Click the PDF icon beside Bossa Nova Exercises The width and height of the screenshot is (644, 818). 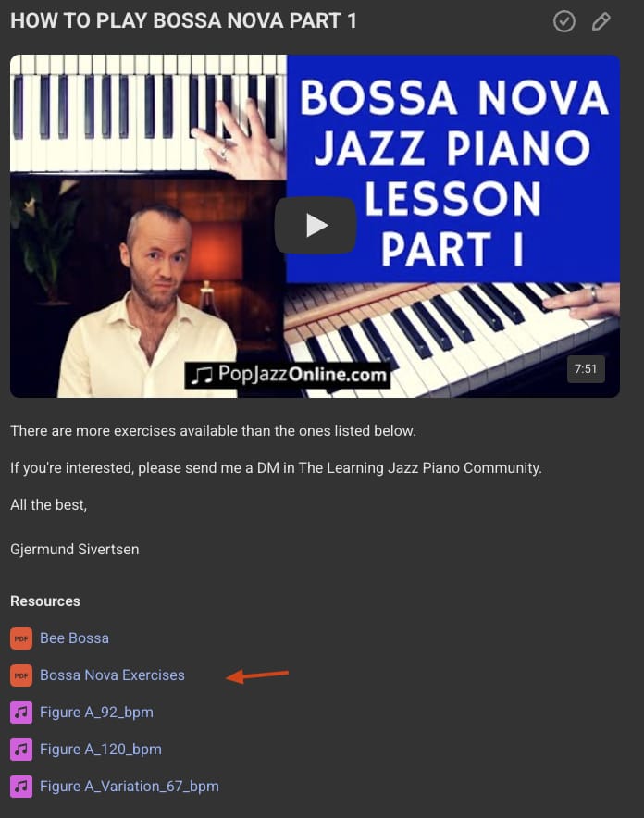[x=21, y=675]
